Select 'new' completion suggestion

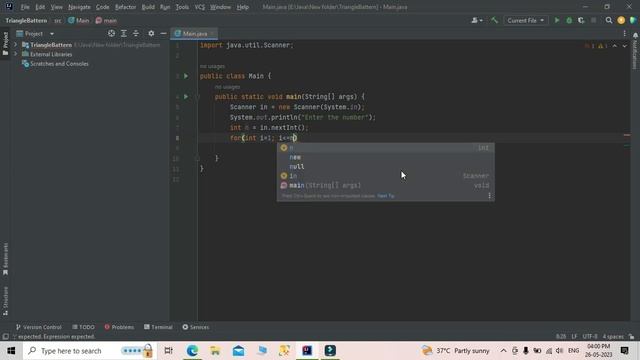pos(386,157)
